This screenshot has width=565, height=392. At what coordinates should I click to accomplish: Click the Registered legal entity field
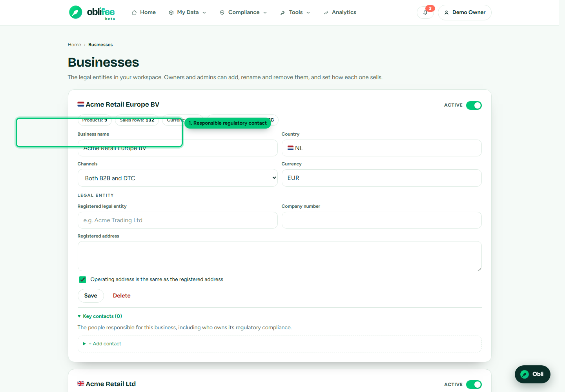pos(177,220)
